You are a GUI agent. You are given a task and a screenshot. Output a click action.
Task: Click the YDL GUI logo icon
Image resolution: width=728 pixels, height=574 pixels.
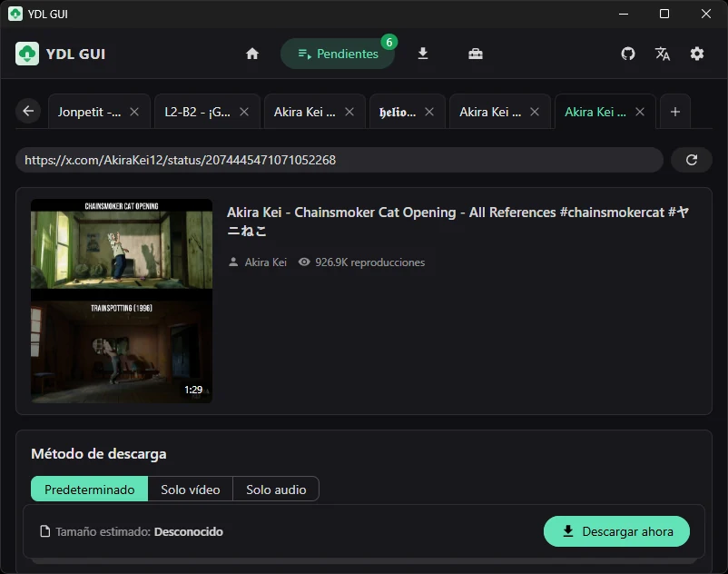tap(27, 54)
